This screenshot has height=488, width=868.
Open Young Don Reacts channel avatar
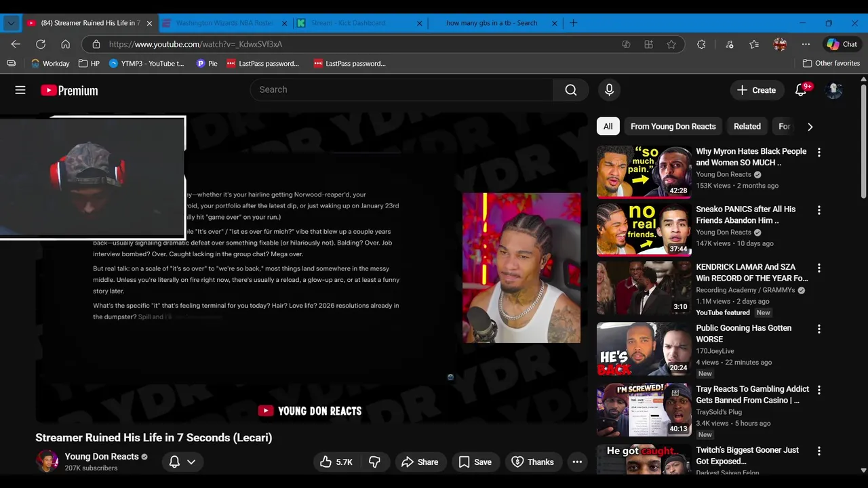(x=47, y=462)
